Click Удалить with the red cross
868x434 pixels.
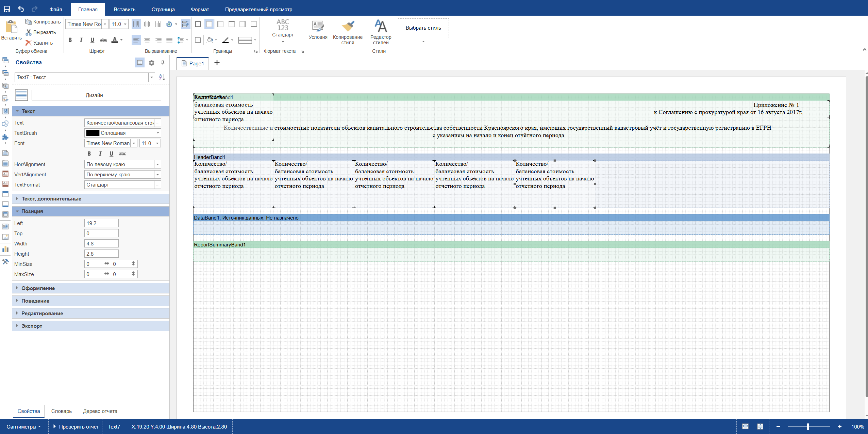pyautogui.click(x=39, y=43)
